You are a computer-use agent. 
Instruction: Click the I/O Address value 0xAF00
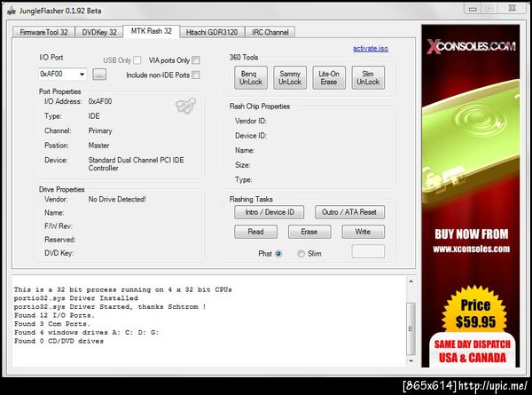tap(100, 101)
